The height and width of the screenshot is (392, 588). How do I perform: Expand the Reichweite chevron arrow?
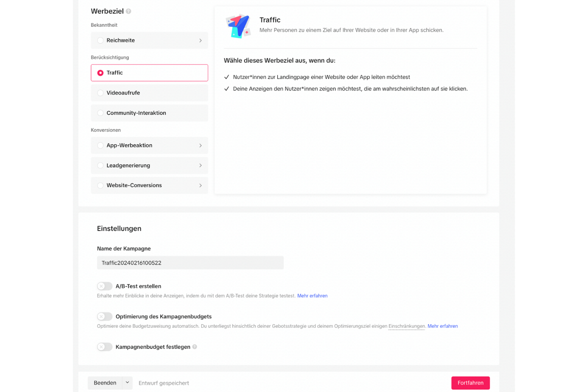tap(200, 40)
